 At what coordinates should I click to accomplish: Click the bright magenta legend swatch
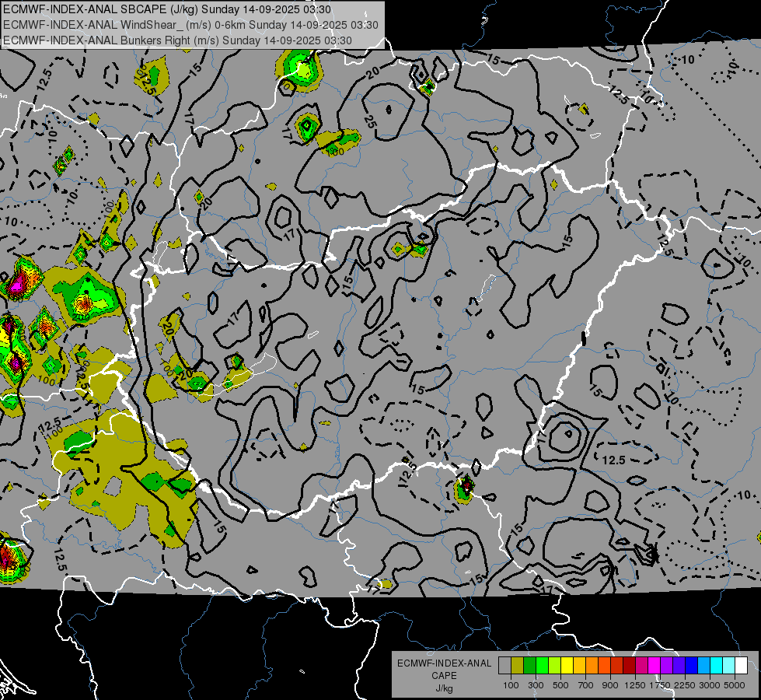tap(655, 666)
